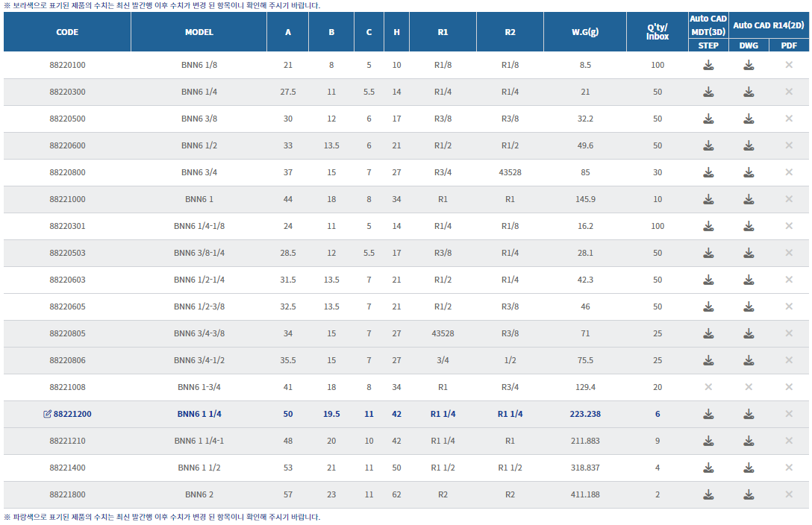Click edit icon beside code 88221200

coord(48,414)
